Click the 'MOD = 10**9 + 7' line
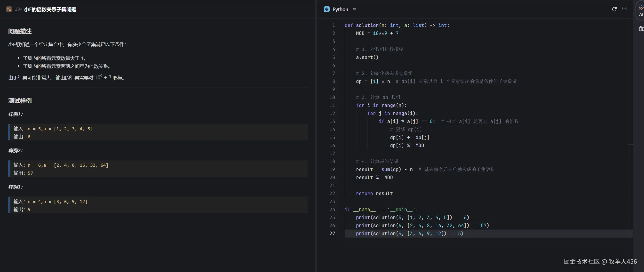644x272 pixels. [x=377, y=33]
